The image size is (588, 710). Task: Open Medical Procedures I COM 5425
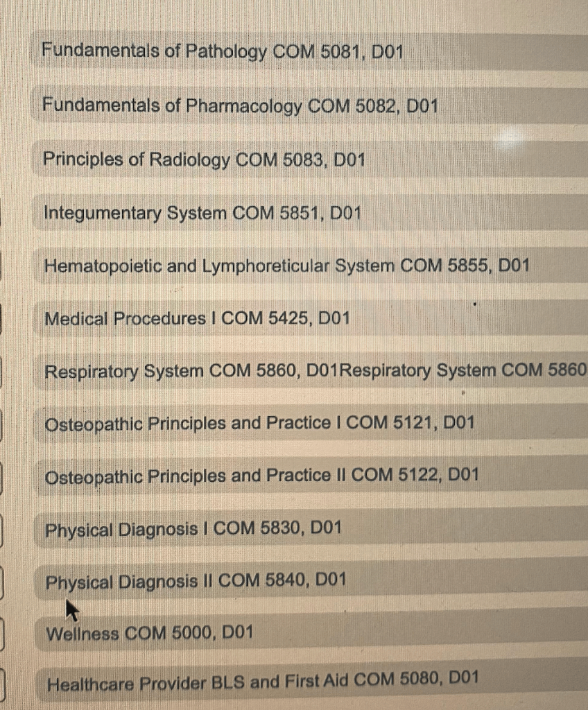point(197,319)
